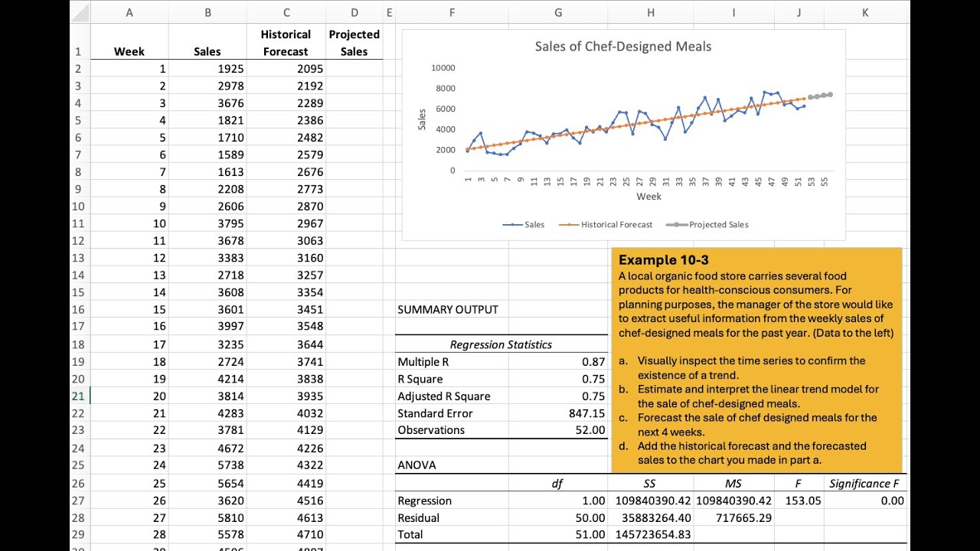
Task: Select the Significance F header cell
Action: point(865,483)
